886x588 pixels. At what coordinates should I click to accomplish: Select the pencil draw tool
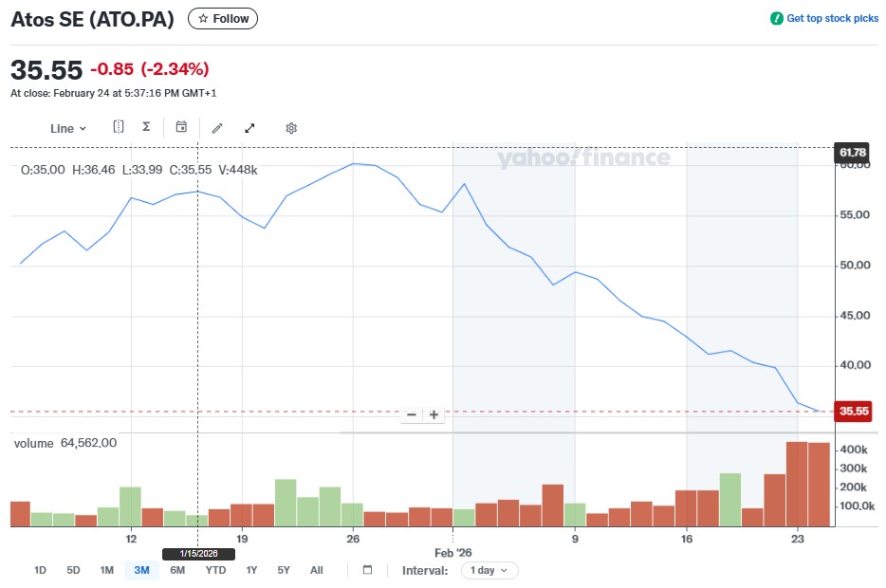coord(217,128)
